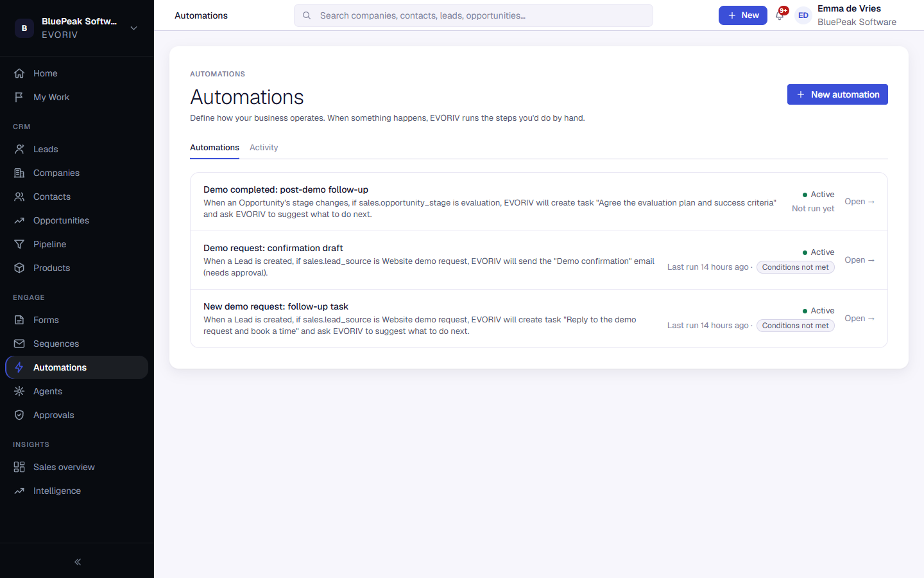Click the Approvals shield icon
This screenshot has height=578, width=924.
(x=19, y=415)
